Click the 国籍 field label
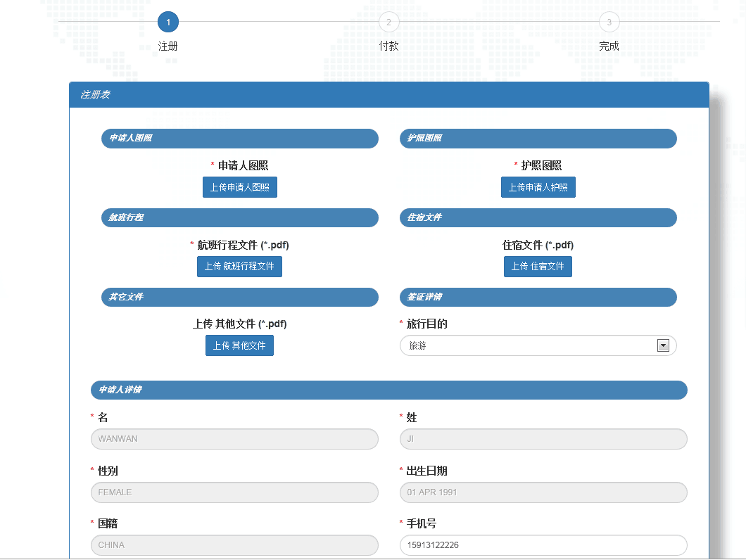The image size is (746, 560). tap(108, 524)
